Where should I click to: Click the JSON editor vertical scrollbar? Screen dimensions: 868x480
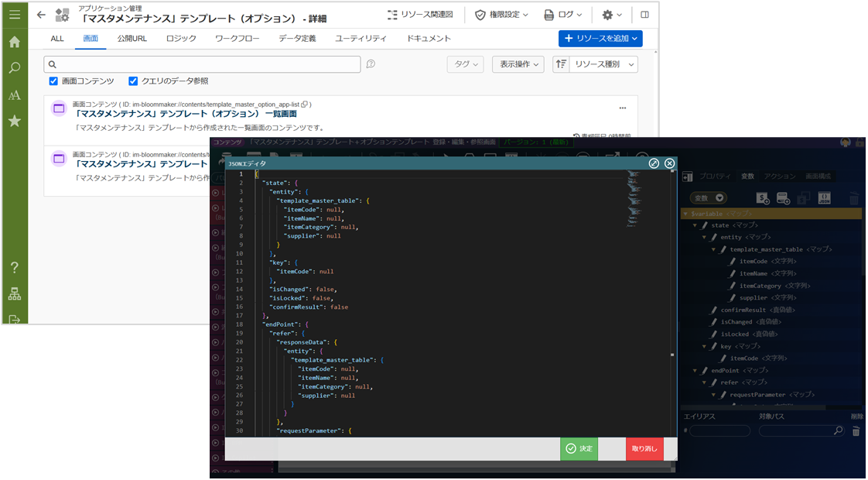coord(672,302)
